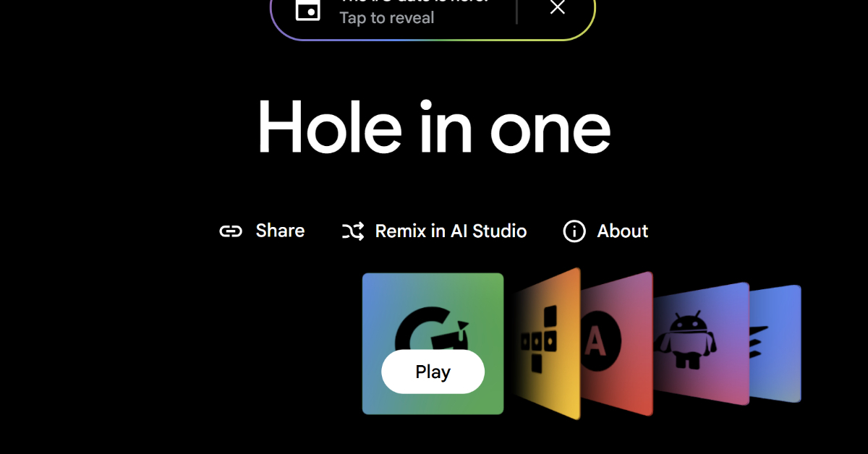Dismiss the banner with the X icon
The height and width of the screenshot is (454, 868).
pyautogui.click(x=557, y=8)
